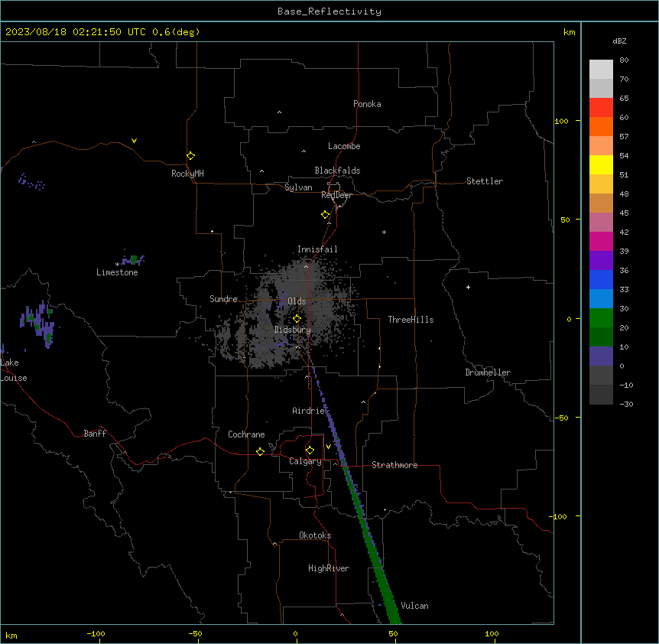
Task: Click the Innisfail label
Action: pyautogui.click(x=317, y=249)
